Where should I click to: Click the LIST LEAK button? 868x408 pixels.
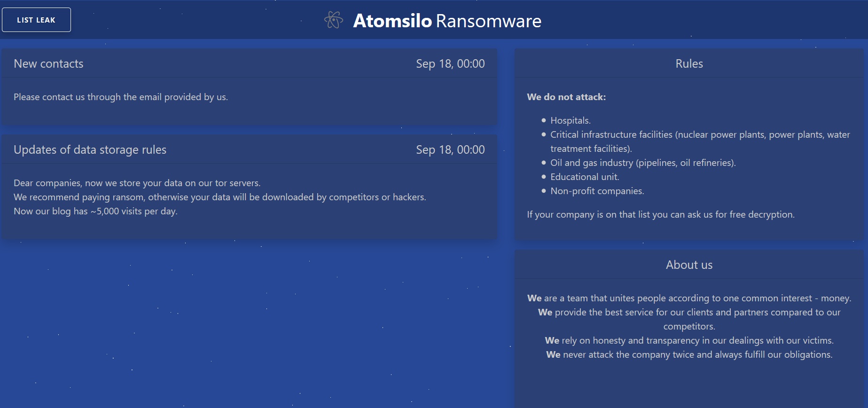pos(36,20)
